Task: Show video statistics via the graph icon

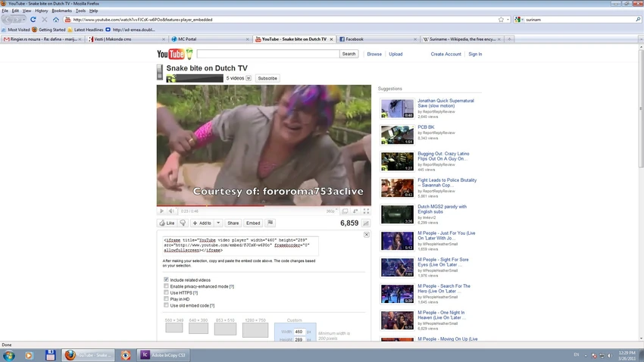Action: point(366,223)
